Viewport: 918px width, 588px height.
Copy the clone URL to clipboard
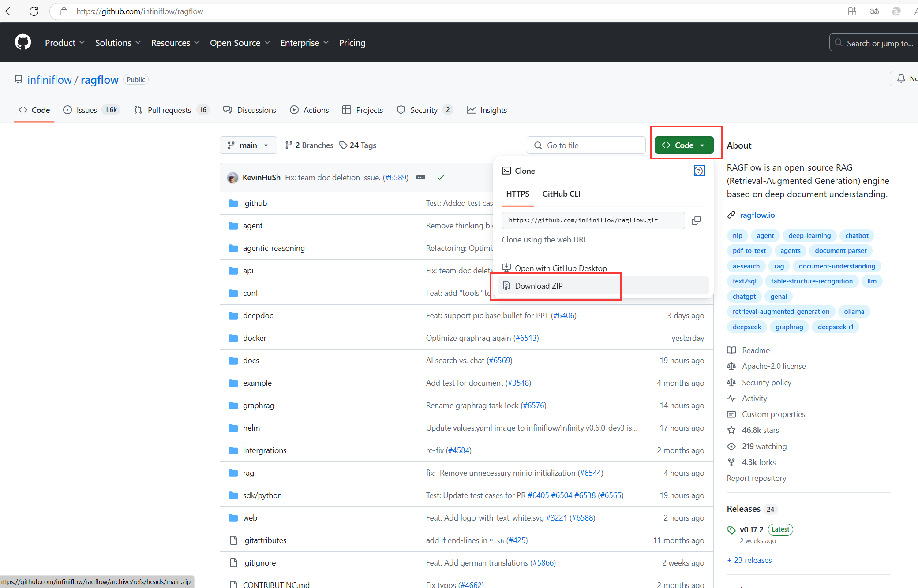coord(696,220)
